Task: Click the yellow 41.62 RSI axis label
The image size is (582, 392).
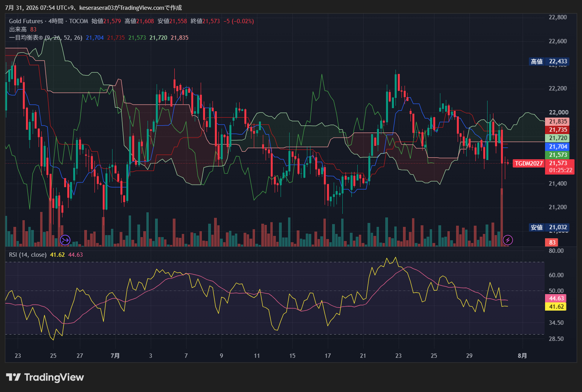Action: point(555,307)
